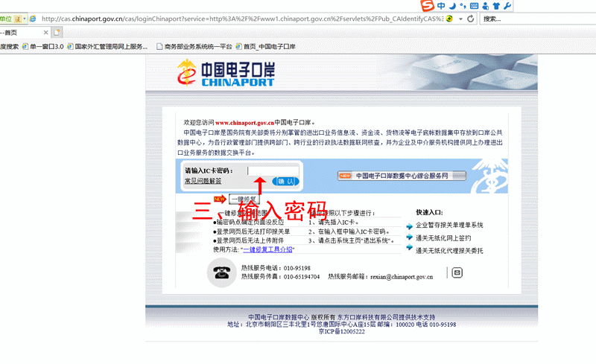
Task: Click the telephone hotline icon
Action: click(x=221, y=272)
